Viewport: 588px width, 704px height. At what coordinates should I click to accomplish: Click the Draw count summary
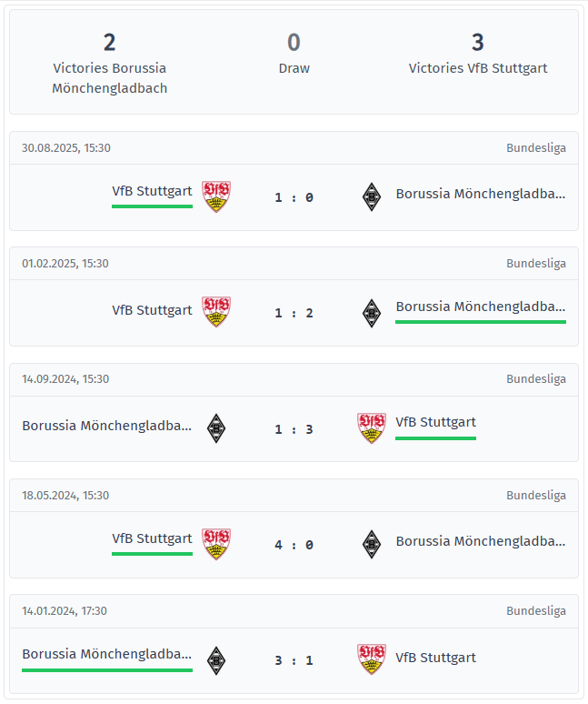click(x=294, y=43)
